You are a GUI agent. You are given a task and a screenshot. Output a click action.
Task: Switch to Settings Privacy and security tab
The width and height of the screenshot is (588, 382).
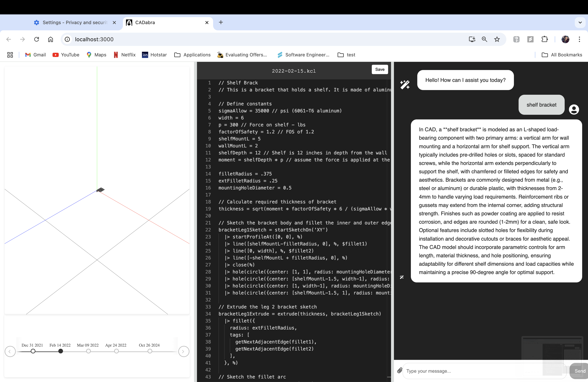[74, 23]
